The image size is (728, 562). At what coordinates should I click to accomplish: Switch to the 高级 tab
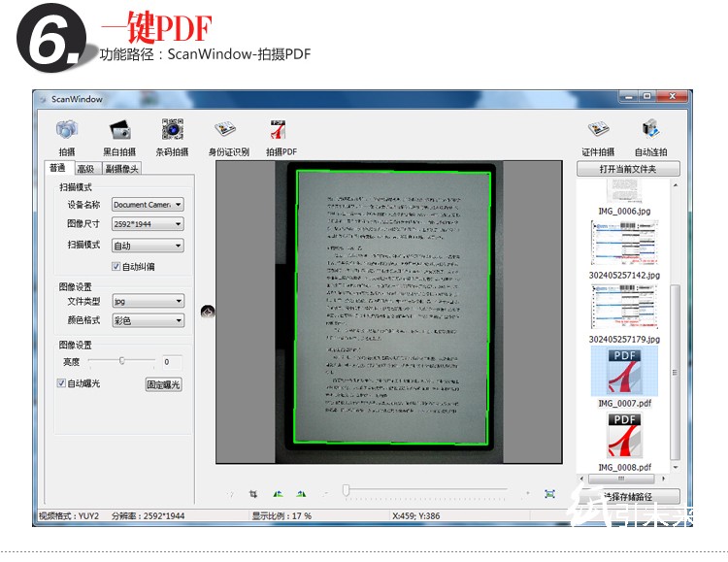click(85, 169)
